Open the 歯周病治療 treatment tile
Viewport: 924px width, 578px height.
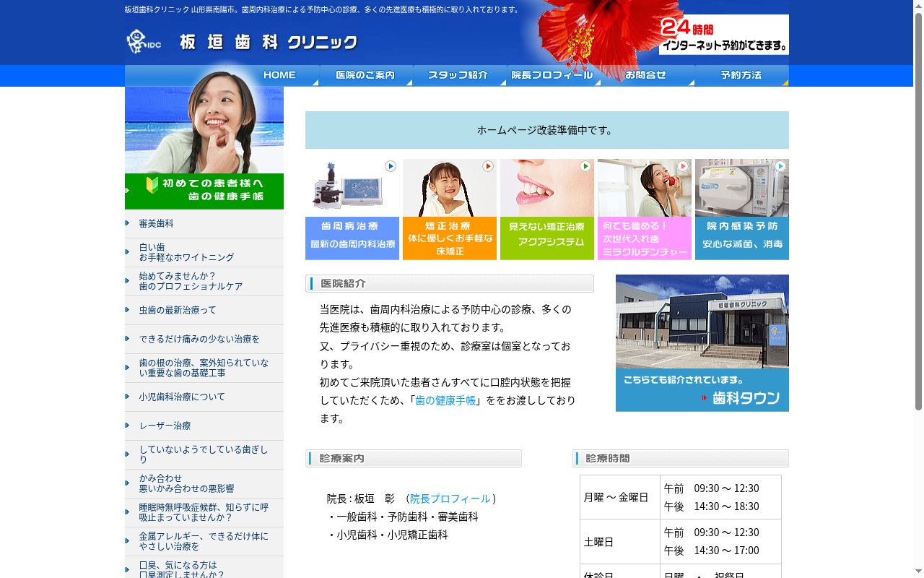pos(352,210)
